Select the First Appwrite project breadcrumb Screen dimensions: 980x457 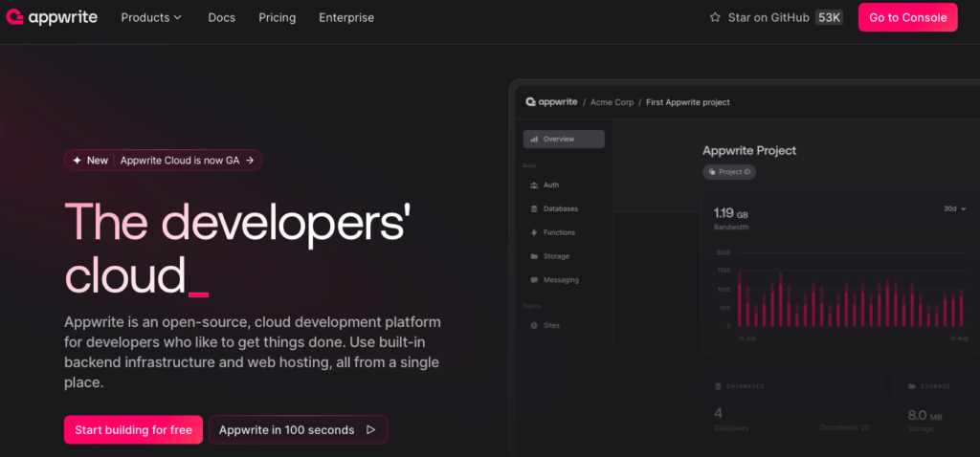point(687,102)
